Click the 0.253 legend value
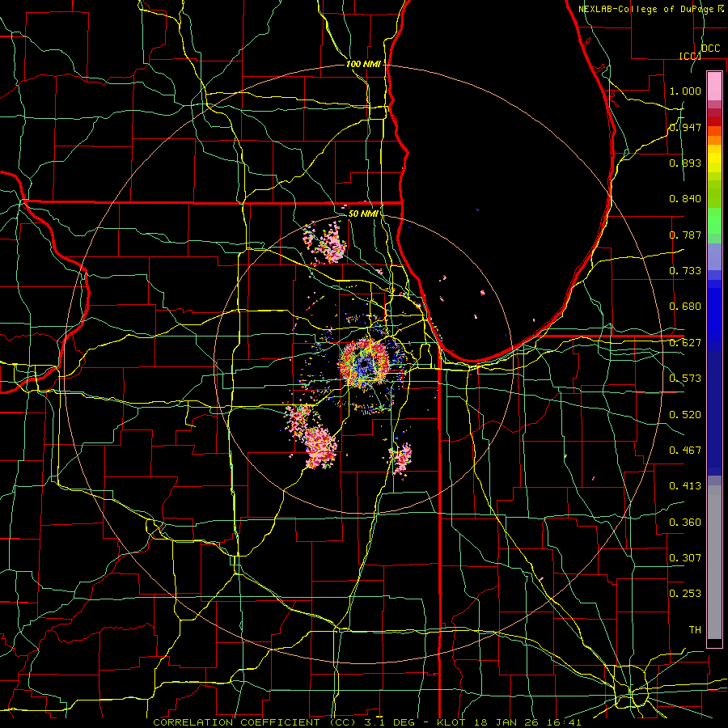 (x=685, y=594)
